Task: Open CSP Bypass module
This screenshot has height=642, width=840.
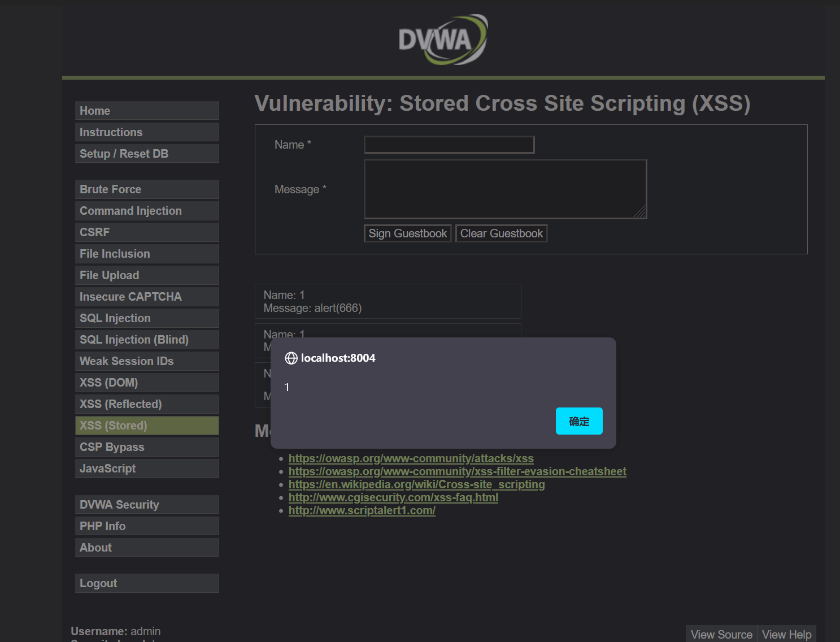Action: coord(147,447)
